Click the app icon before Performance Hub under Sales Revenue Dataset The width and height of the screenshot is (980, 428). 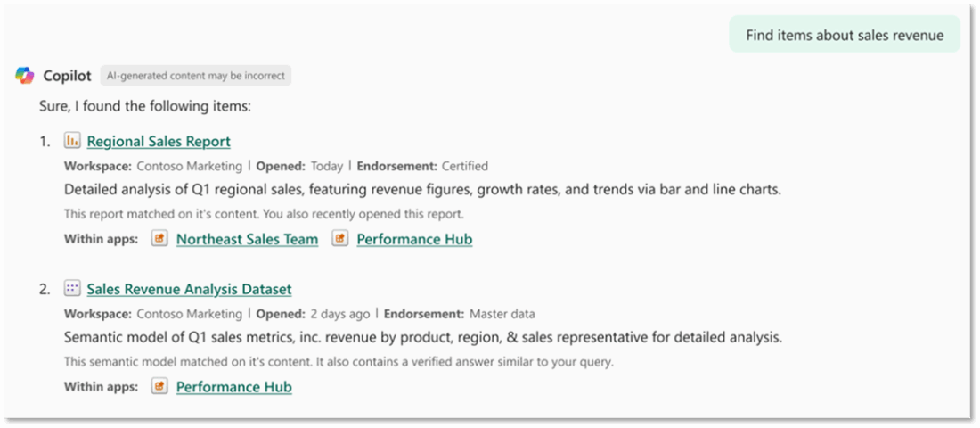tap(159, 387)
